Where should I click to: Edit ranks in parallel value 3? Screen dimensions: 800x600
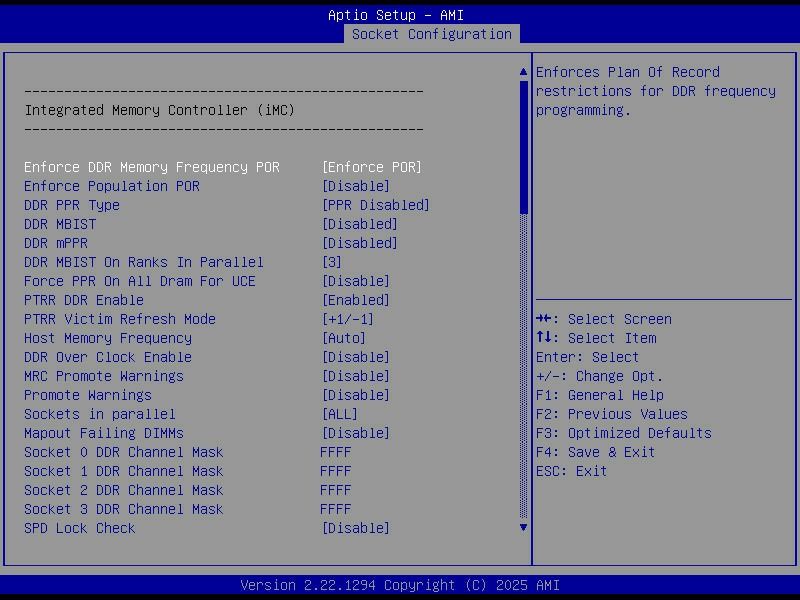(x=332, y=262)
